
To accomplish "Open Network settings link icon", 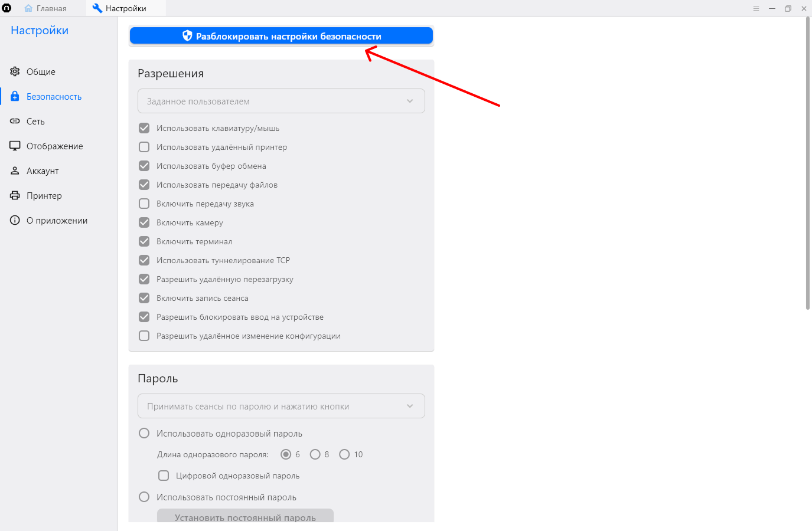I will click(15, 121).
